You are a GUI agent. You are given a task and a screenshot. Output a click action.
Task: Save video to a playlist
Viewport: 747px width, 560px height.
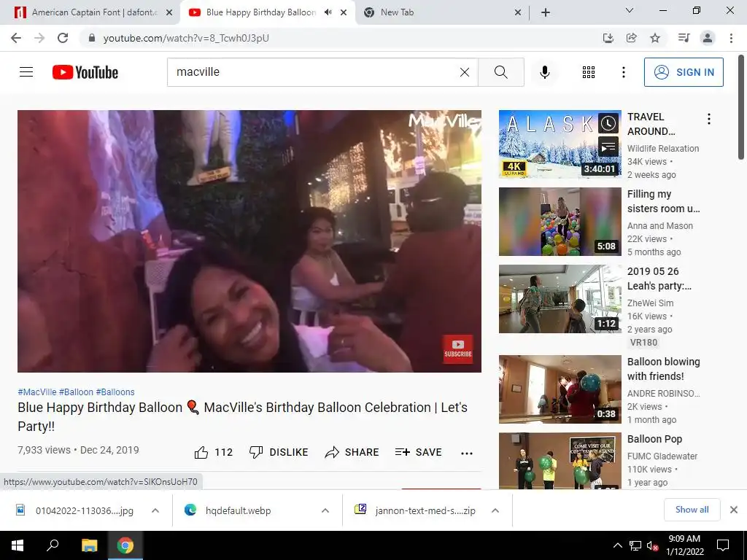click(418, 452)
